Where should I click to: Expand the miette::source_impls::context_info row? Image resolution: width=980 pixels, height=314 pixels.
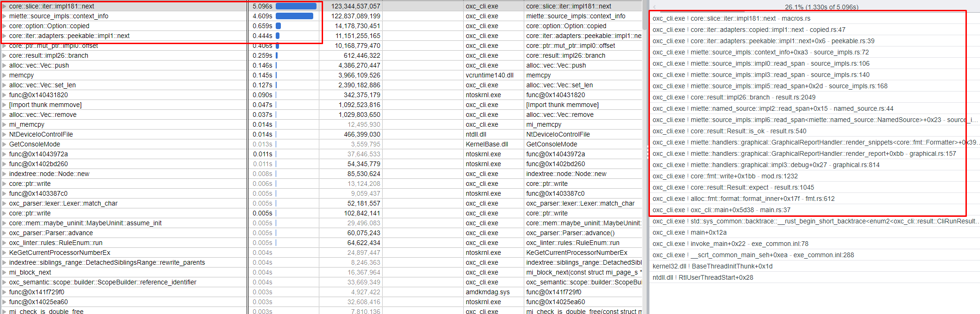pos(4,16)
